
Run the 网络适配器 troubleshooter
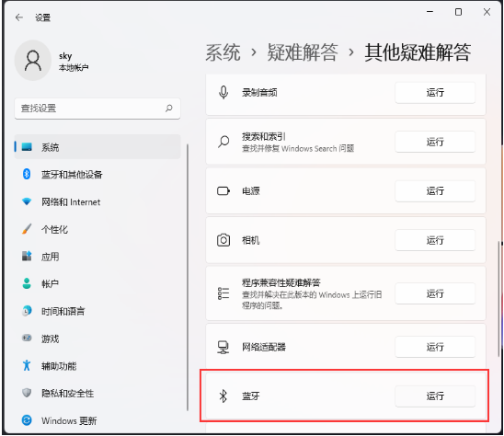pos(435,347)
